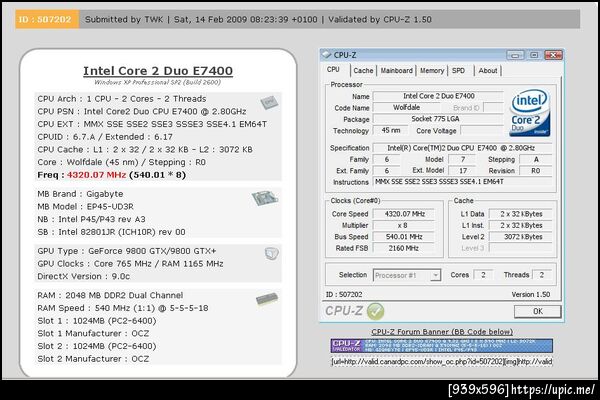
Task: Open the CPU-Z Forum Banner link
Action: coord(442,332)
